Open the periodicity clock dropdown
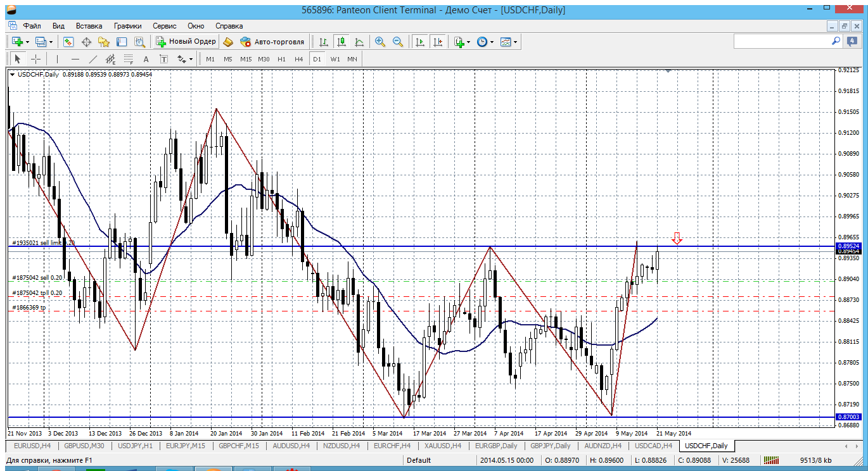This screenshot has width=868, height=471. pos(492,42)
